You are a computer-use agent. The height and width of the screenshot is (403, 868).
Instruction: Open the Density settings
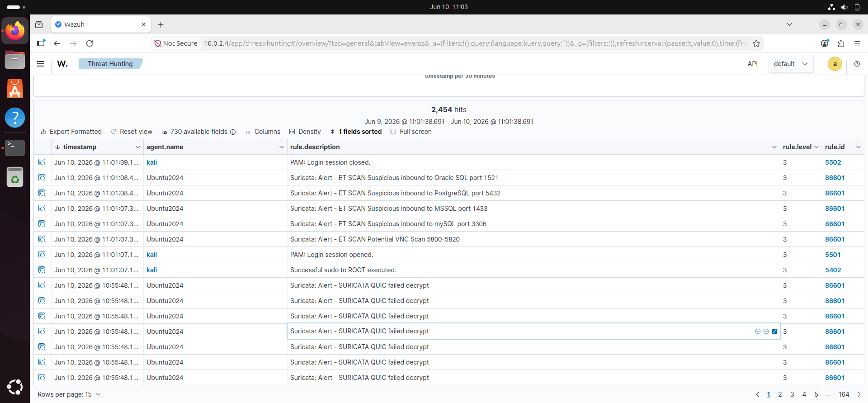pos(305,132)
